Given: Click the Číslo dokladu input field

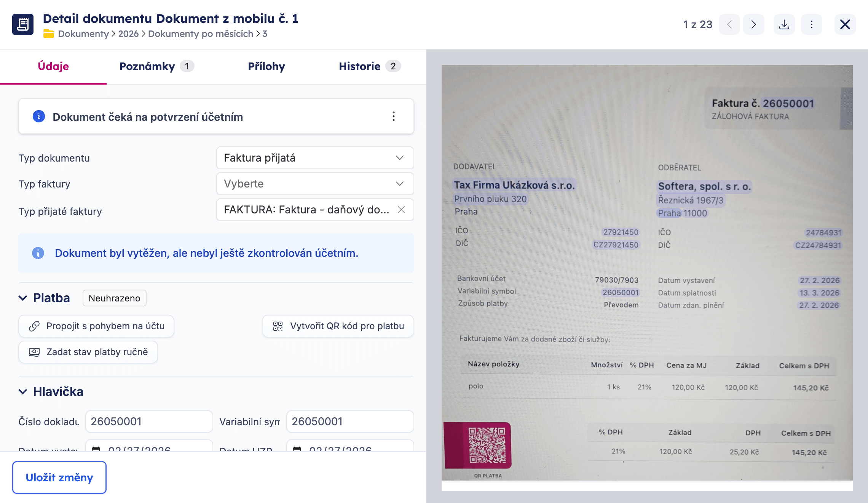Looking at the screenshot, I should [149, 421].
